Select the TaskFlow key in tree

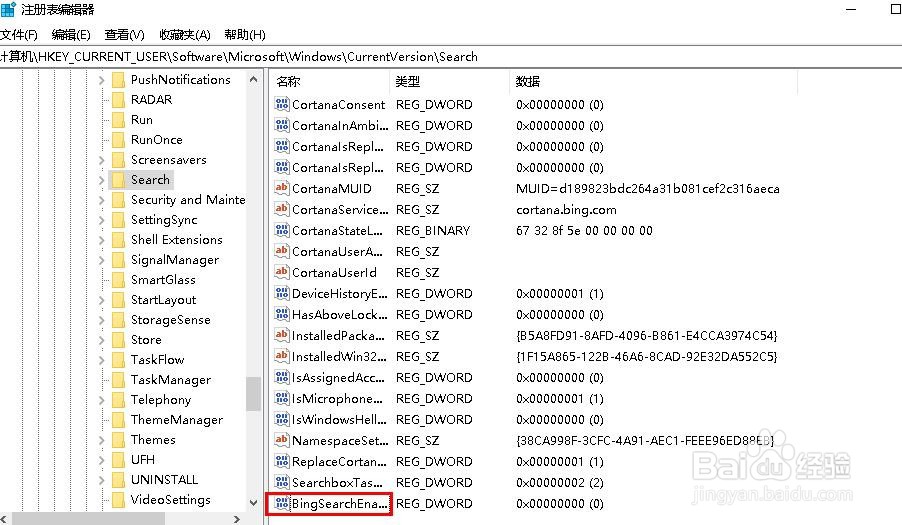click(x=157, y=360)
